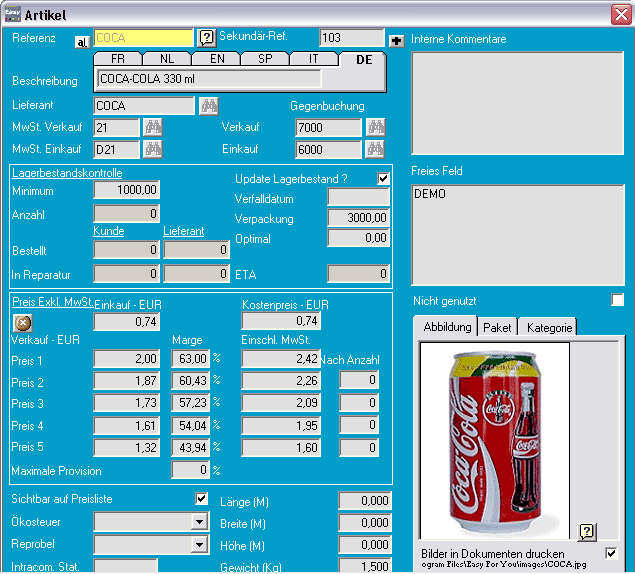
Task: Click the Minimum field showing 1000,00
Action: 127,190
